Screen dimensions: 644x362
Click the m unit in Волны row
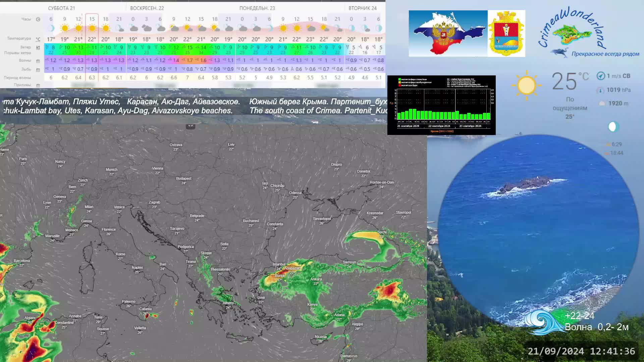[x=38, y=61]
